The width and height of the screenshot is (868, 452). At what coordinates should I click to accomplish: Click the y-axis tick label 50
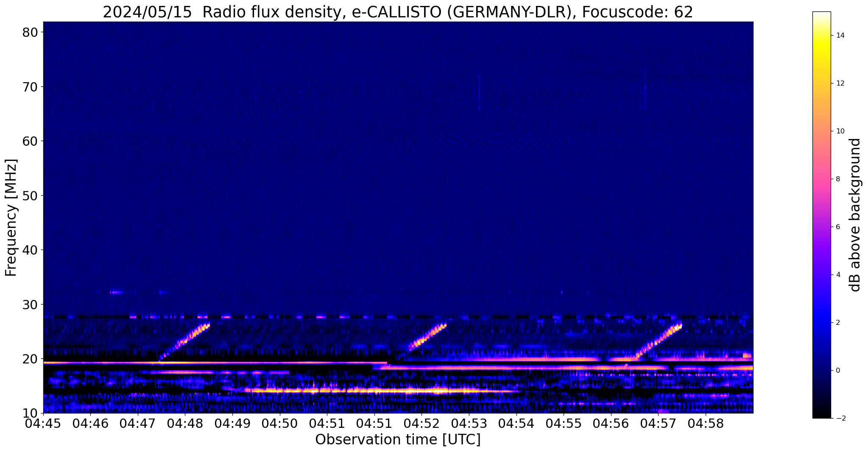30,196
